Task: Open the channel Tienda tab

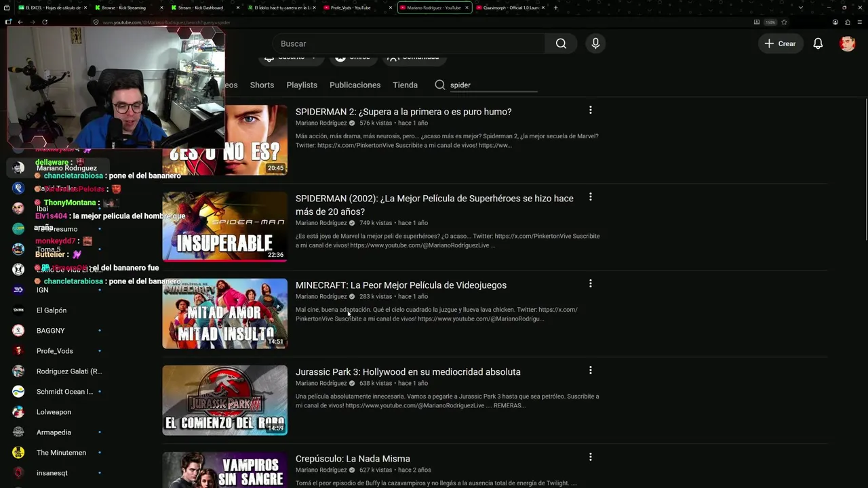Action: (x=405, y=85)
